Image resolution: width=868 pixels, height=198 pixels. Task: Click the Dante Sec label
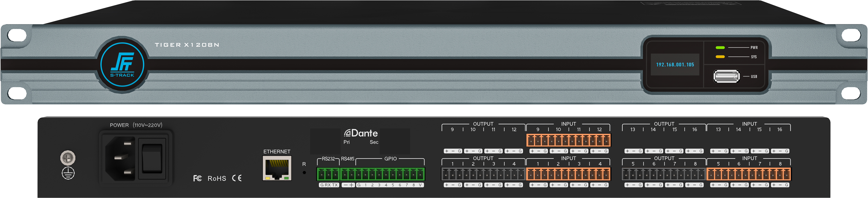click(374, 142)
